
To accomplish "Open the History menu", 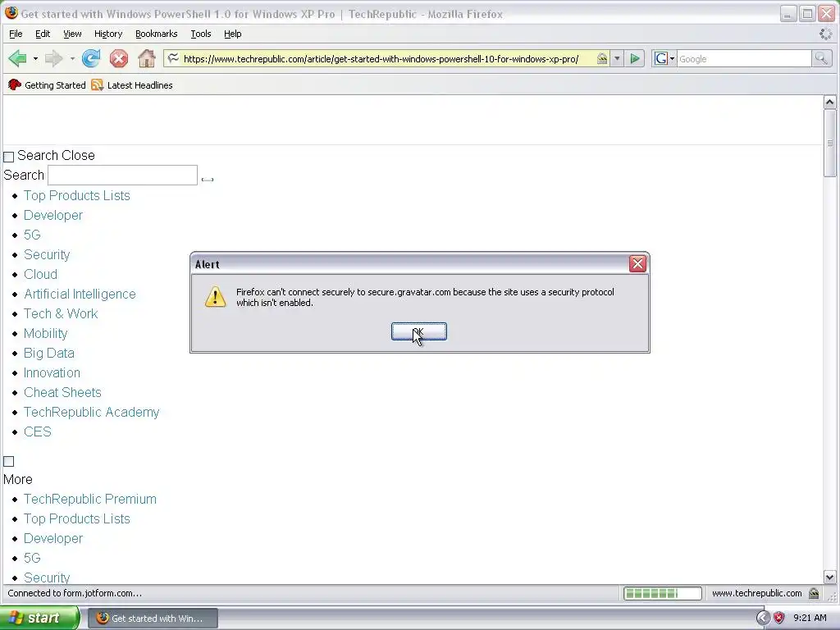I will pyautogui.click(x=108, y=34).
